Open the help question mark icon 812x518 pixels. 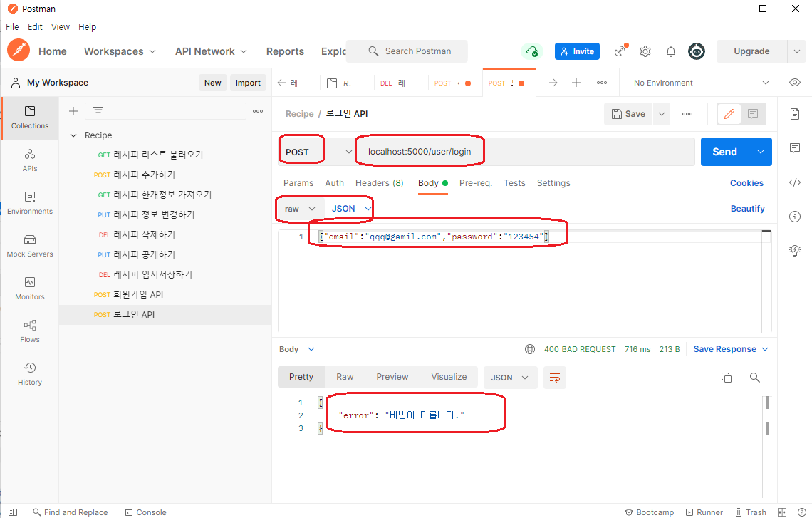pyautogui.click(x=801, y=512)
